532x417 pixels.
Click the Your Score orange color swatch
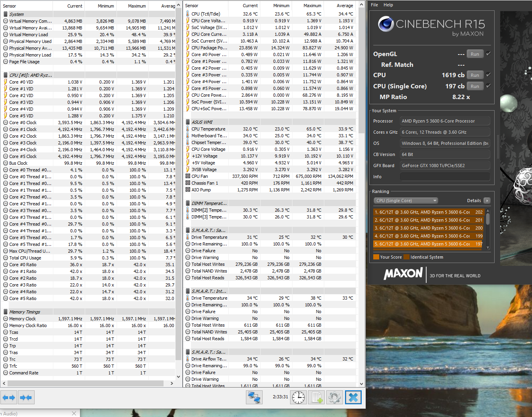point(376,257)
